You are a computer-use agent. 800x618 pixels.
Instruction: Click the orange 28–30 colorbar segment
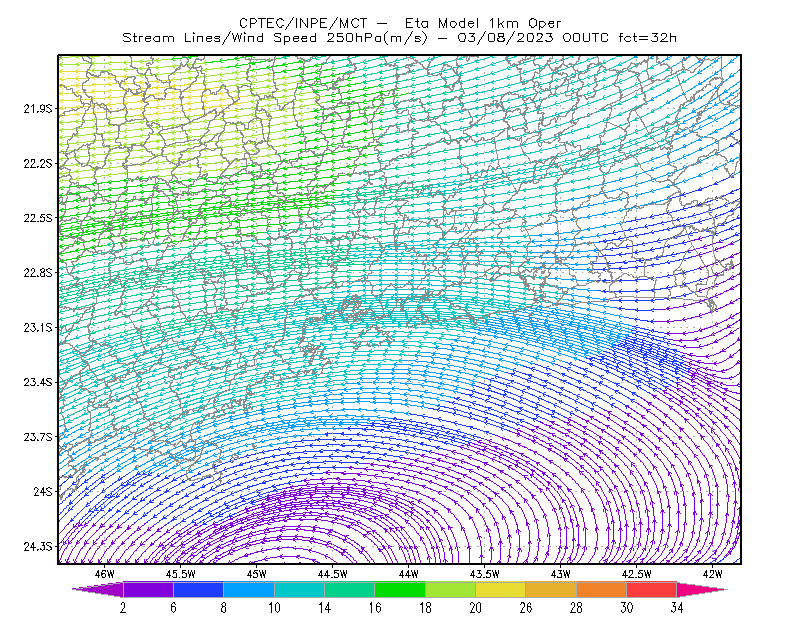pos(602,589)
